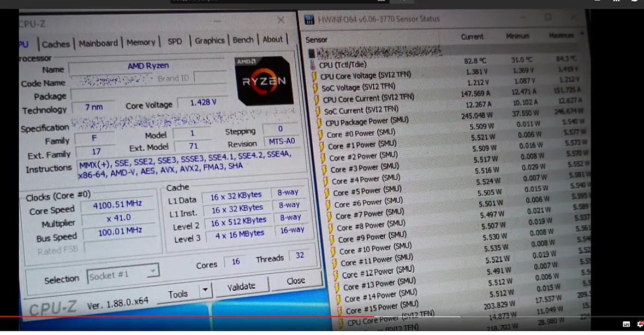This screenshot has height=335, width=644.
Task: Click the Current column header in HWiNFO64
Action: [472, 37]
